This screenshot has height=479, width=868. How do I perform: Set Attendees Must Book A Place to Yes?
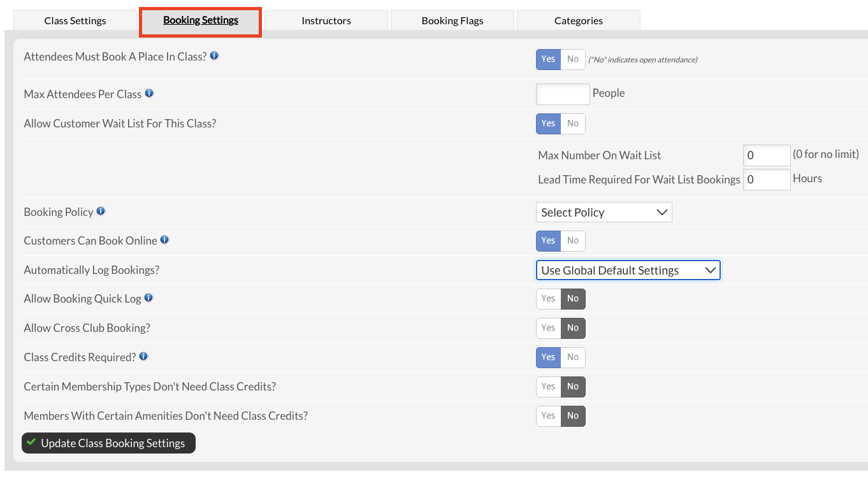click(548, 59)
